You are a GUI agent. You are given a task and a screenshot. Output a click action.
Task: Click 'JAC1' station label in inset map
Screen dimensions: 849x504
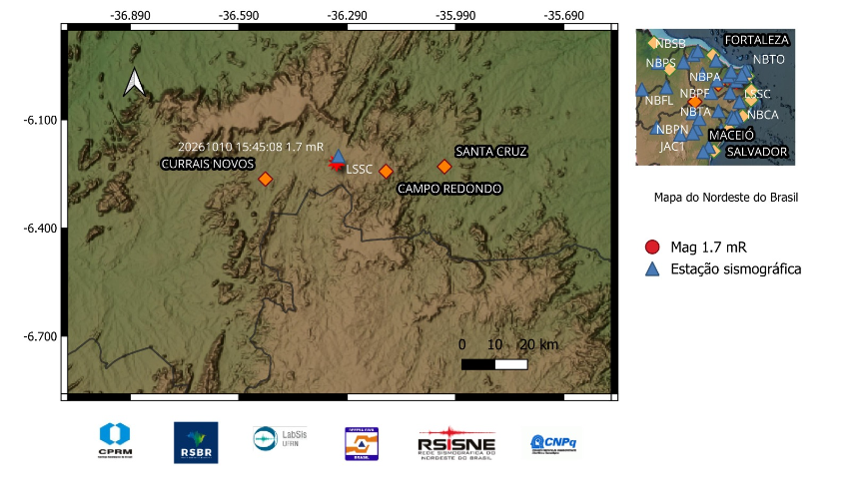pyautogui.click(x=672, y=147)
